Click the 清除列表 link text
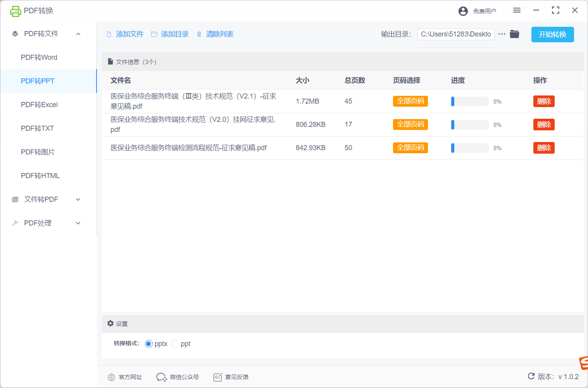The width and height of the screenshot is (588, 388). coord(220,34)
